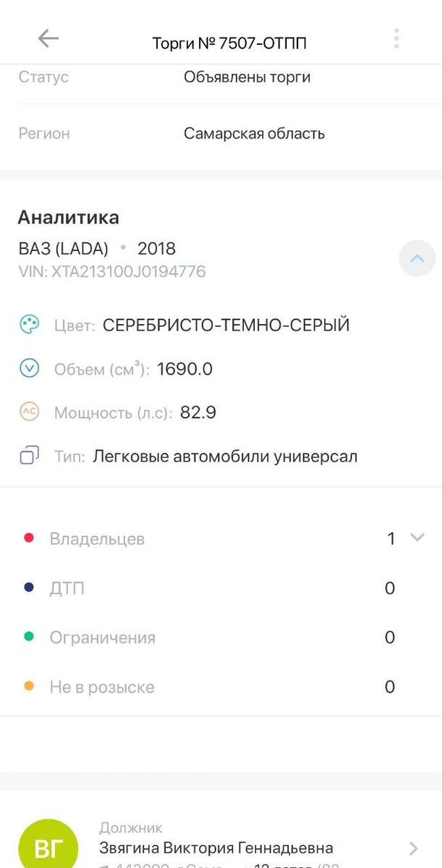Tap the red dot icon beside Владельцев
The image size is (443, 868).
[28, 537]
